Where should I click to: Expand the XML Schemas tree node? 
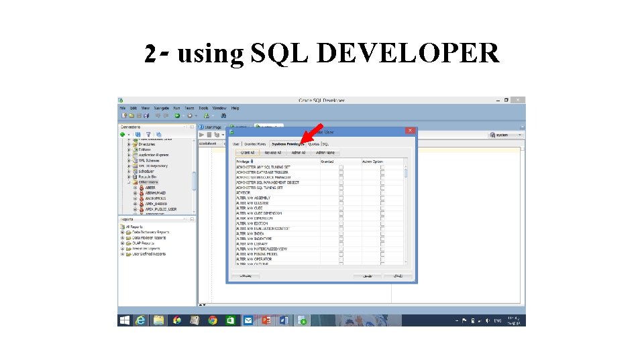pyautogui.click(x=129, y=160)
